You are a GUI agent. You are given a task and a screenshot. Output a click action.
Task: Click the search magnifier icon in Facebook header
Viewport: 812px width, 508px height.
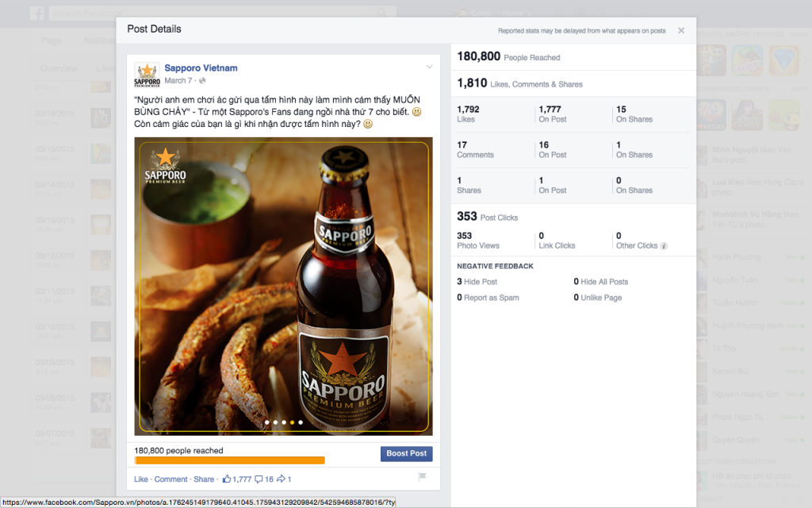pos(381,13)
